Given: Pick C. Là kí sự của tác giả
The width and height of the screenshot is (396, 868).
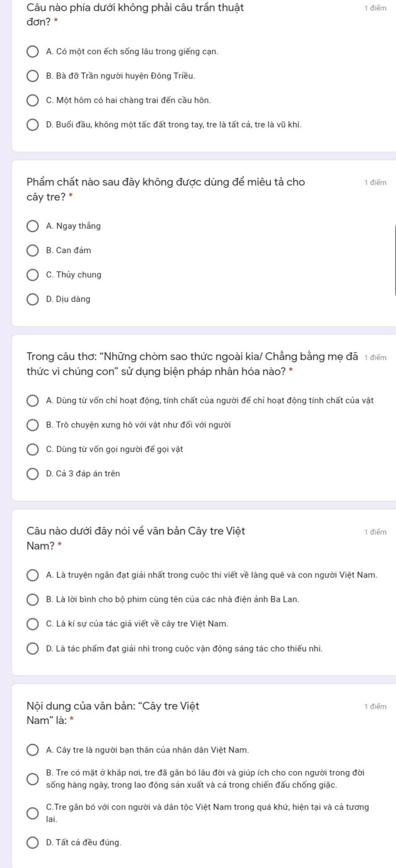Looking at the screenshot, I should coord(32,624).
